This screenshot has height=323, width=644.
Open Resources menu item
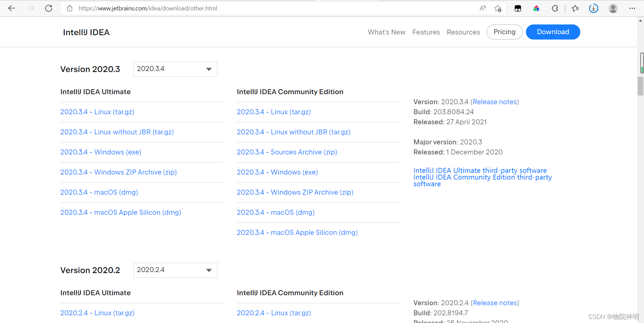coord(463,32)
